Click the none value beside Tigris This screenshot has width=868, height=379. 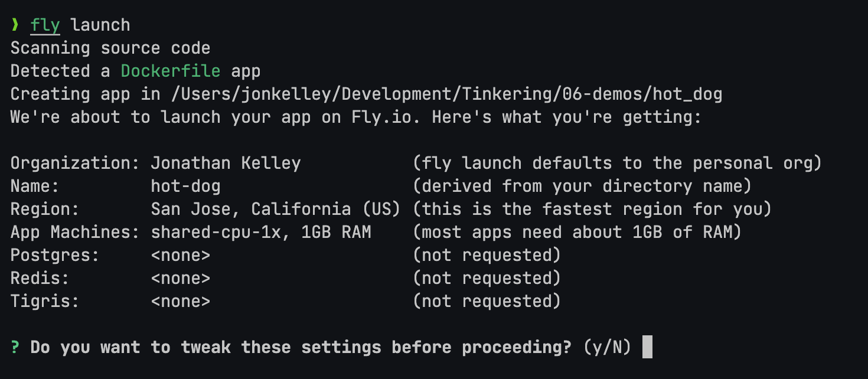(180, 301)
